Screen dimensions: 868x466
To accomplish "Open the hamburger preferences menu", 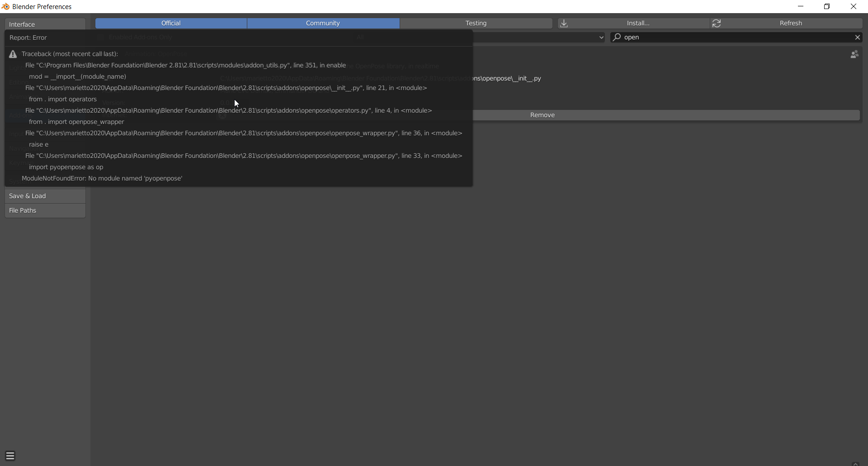I will [10, 456].
